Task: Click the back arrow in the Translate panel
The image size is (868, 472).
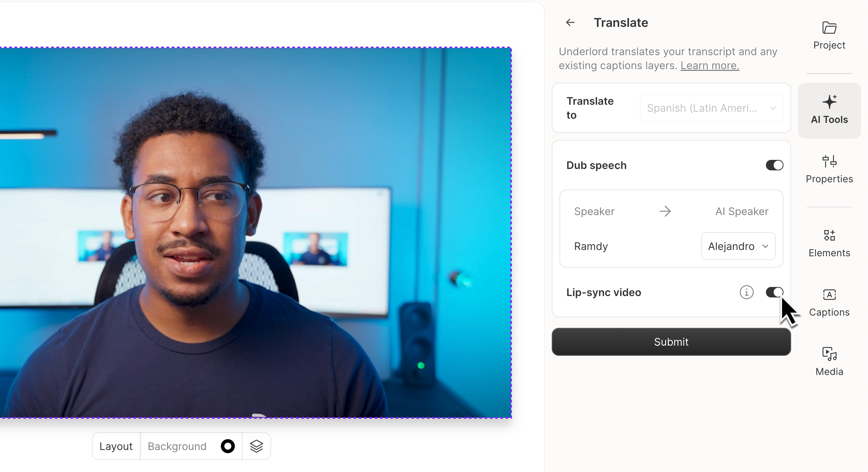Action: point(570,22)
